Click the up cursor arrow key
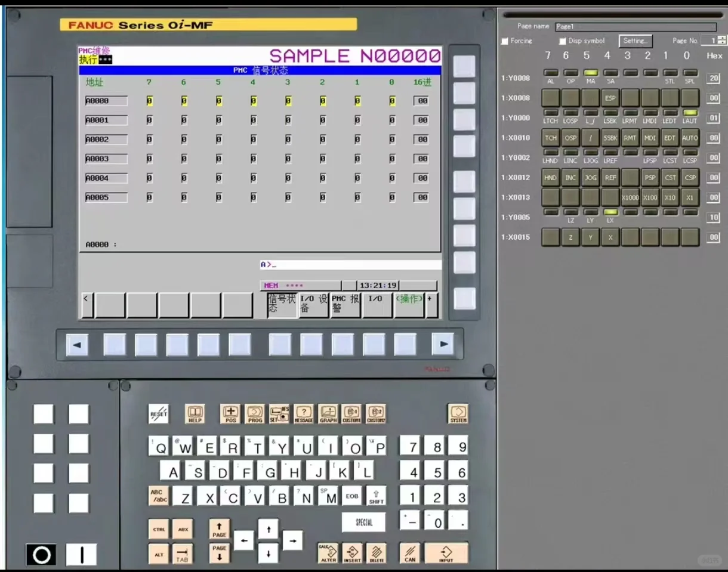Viewport: 728px width, 572px height. [268, 529]
